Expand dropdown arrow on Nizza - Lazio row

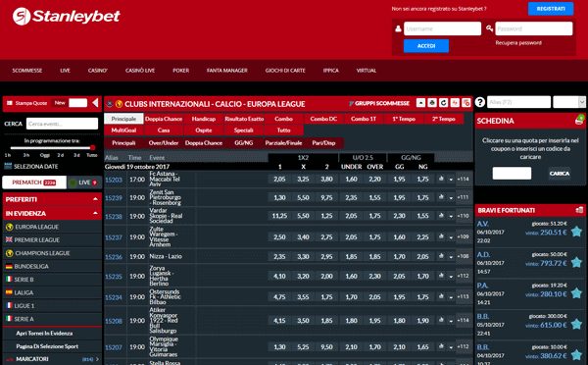(x=451, y=257)
